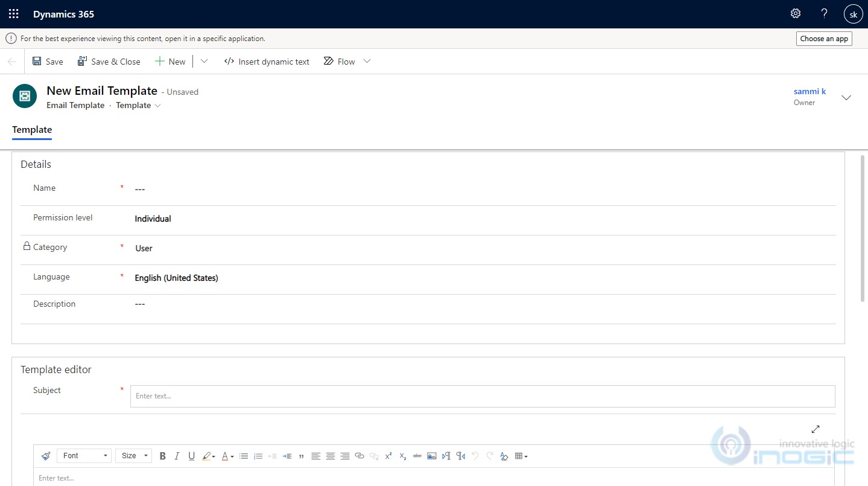Click the increase indent icon

pos(287,456)
